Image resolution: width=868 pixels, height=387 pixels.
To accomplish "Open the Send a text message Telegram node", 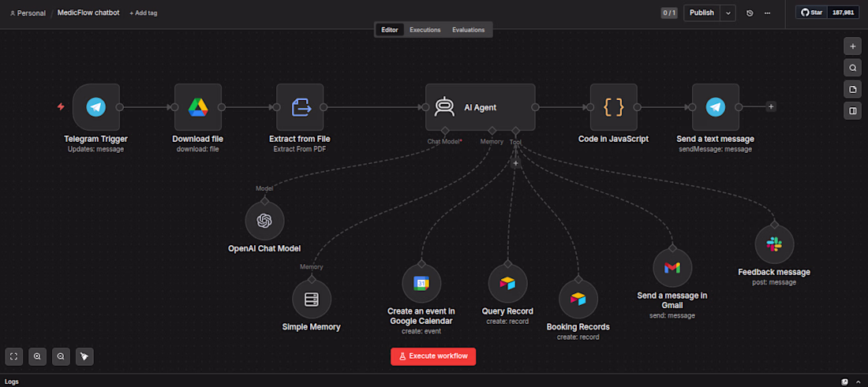I will [715, 107].
